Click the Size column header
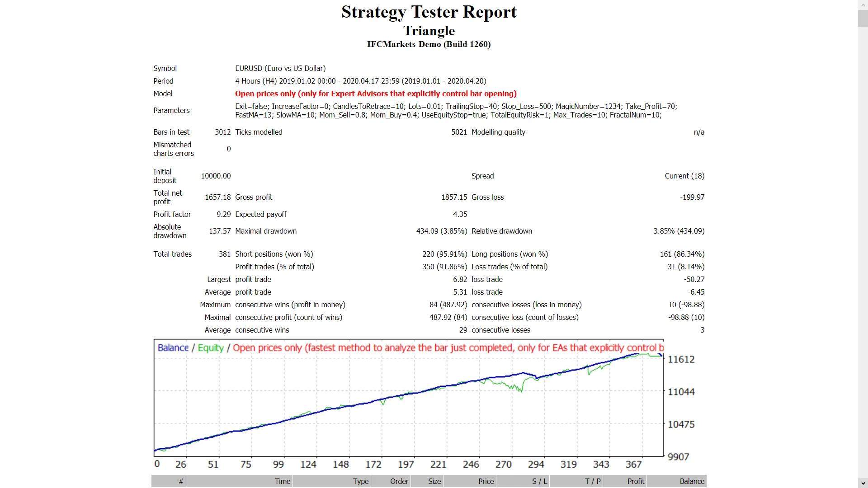868x488 pixels. tap(434, 481)
